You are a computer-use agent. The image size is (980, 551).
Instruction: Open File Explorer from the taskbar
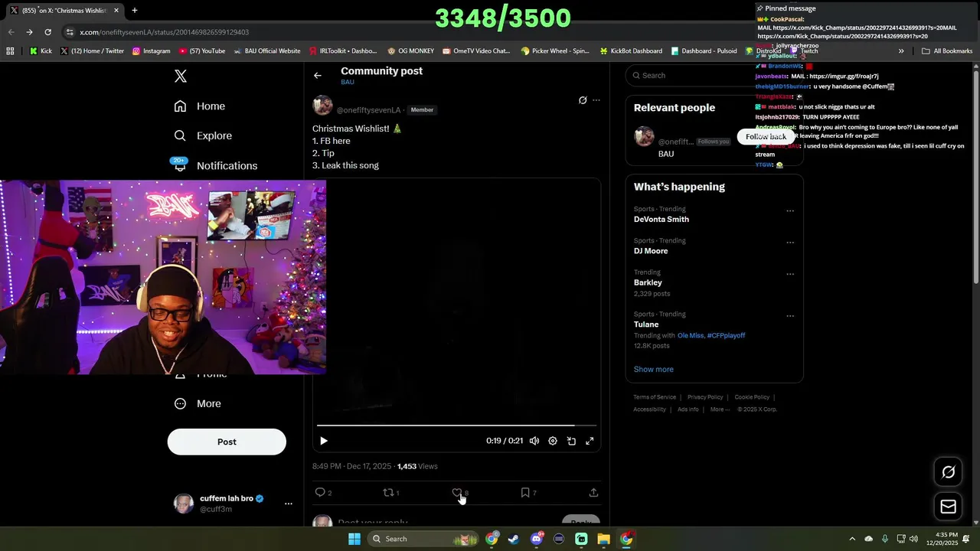tap(603, 539)
